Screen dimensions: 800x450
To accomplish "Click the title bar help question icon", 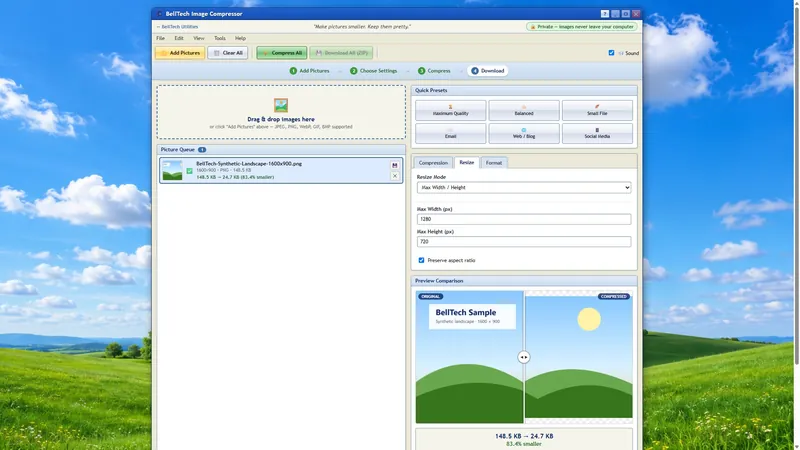I will coord(605,14).
